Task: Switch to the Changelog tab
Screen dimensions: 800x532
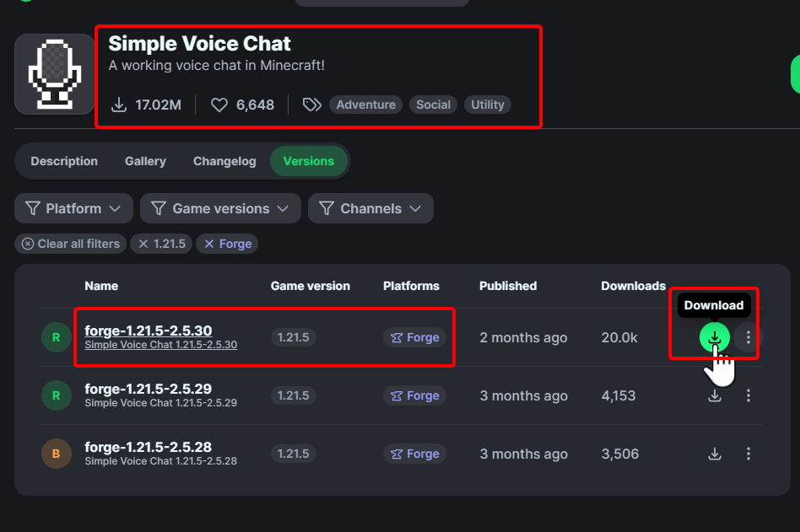Action: click(x=224, y=161)
